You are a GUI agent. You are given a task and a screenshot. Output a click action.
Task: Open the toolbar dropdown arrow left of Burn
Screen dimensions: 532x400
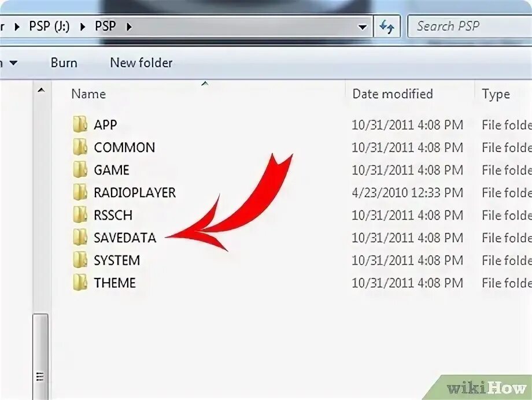click(x=13, y=63)
